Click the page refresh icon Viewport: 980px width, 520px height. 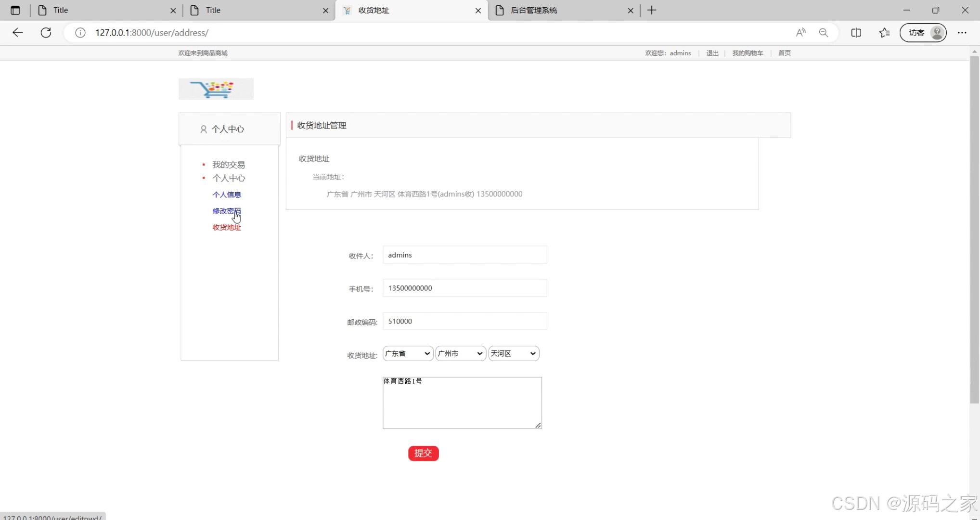coord(46,33)
